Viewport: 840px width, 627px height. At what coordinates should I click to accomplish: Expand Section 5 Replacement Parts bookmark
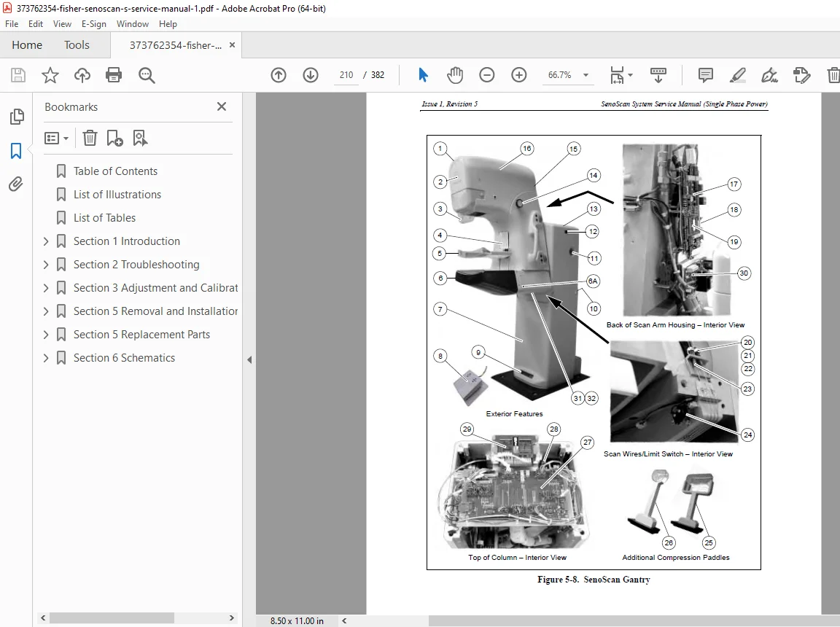(45, 335)
